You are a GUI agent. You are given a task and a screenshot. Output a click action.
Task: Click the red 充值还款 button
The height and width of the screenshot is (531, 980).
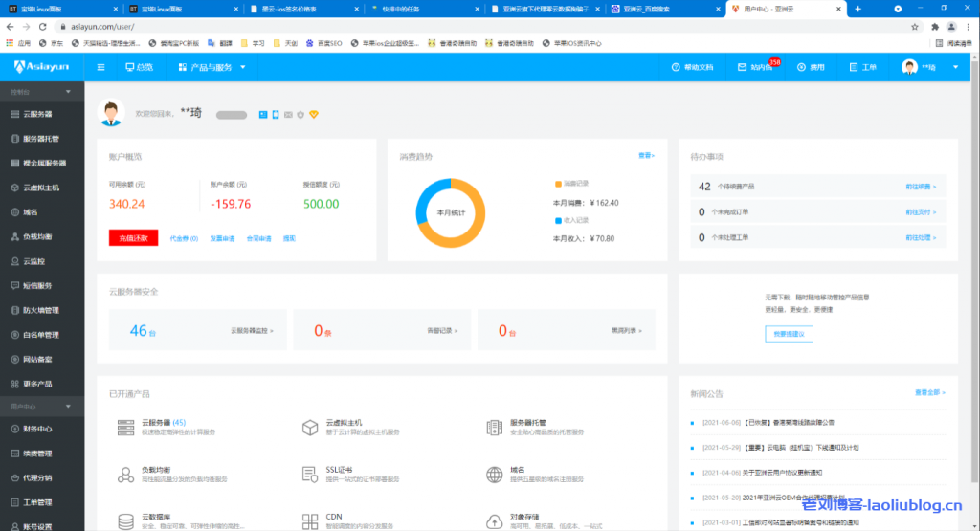pyautogui.click(x=133, y=238)
